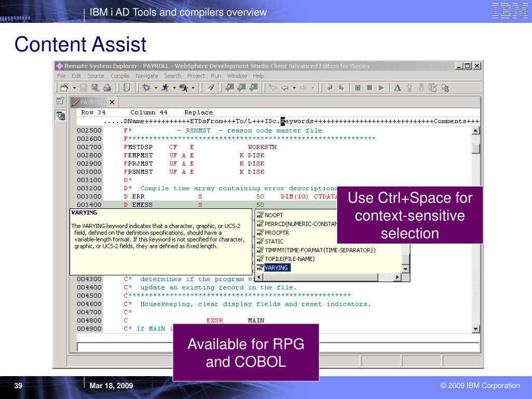The image size is (532, 399).
Task: Choose STATIC from the content assist list
Action: (x=270, y=241)
